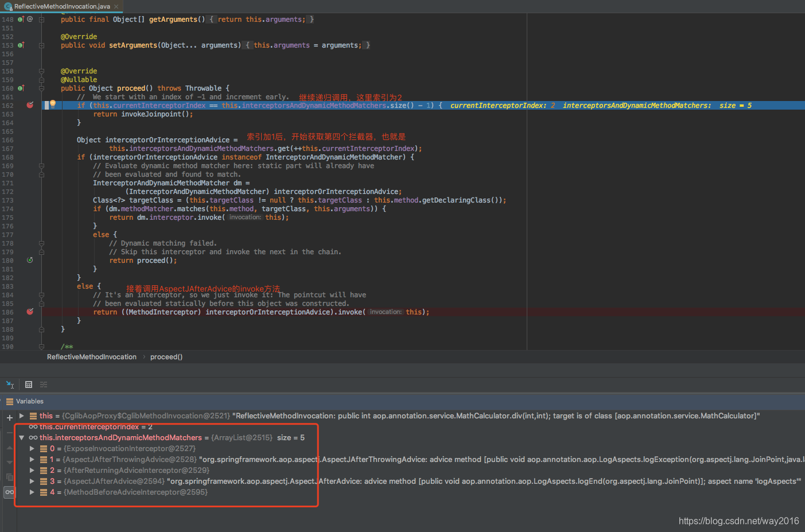
Task: Collapse the comment fold at line 184
Action: click(41, 295)
